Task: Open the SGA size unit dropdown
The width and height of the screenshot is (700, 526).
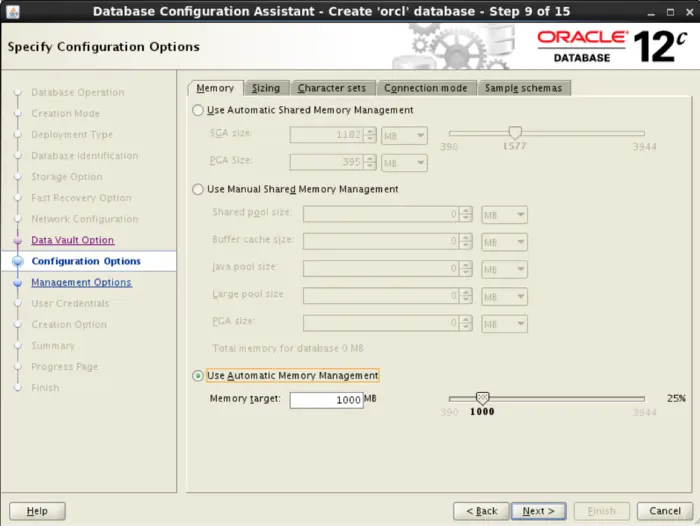Action: [404, 136]
